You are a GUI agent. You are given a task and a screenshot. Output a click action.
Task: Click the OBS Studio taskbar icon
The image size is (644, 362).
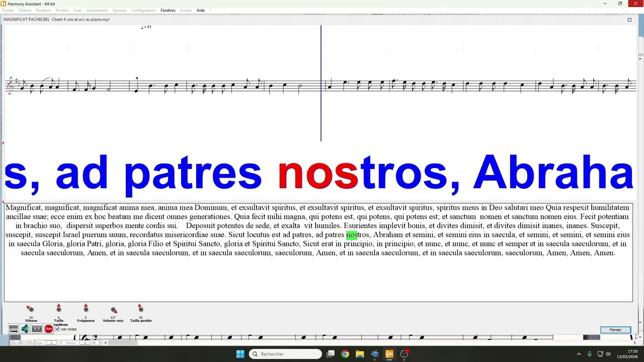pyautogui.click(x=404, y=354)
